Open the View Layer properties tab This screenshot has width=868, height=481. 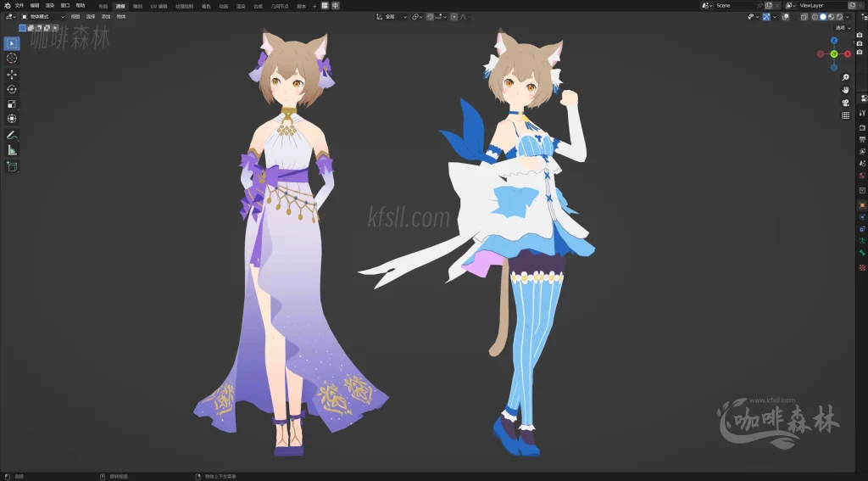click(862, 151)
